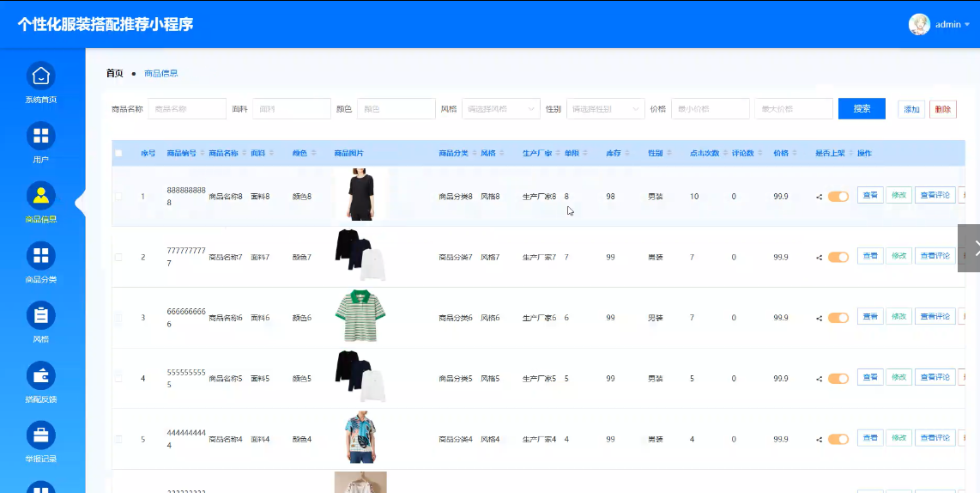
Task: Sort by 是否上架 column arrows
Action: click(851, 153)
